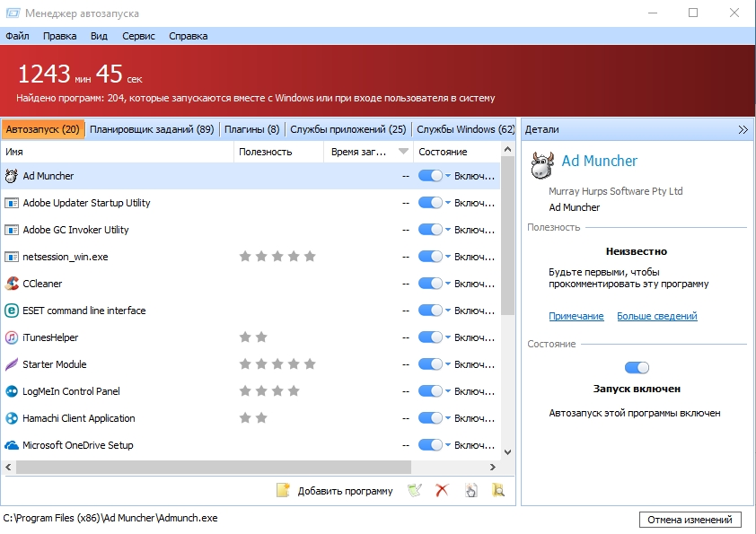Collapse the Details panel with double chevron

[743, 129]
